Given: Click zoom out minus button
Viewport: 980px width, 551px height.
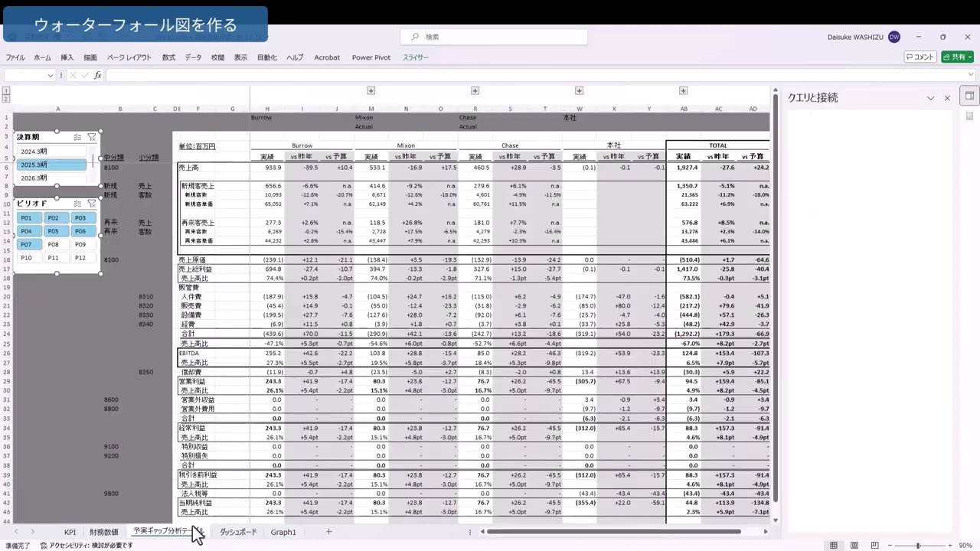Looking at the screenshot, I should click(889, 546).
